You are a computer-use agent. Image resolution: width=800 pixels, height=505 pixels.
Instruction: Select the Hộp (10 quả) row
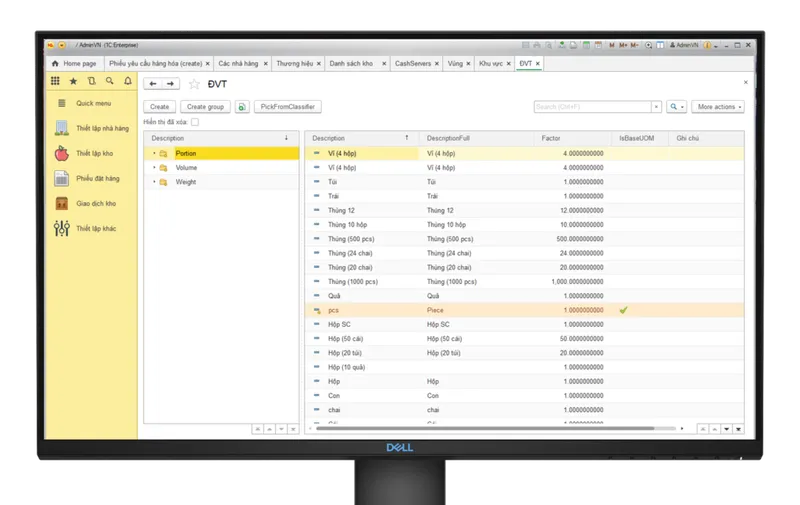524,367
